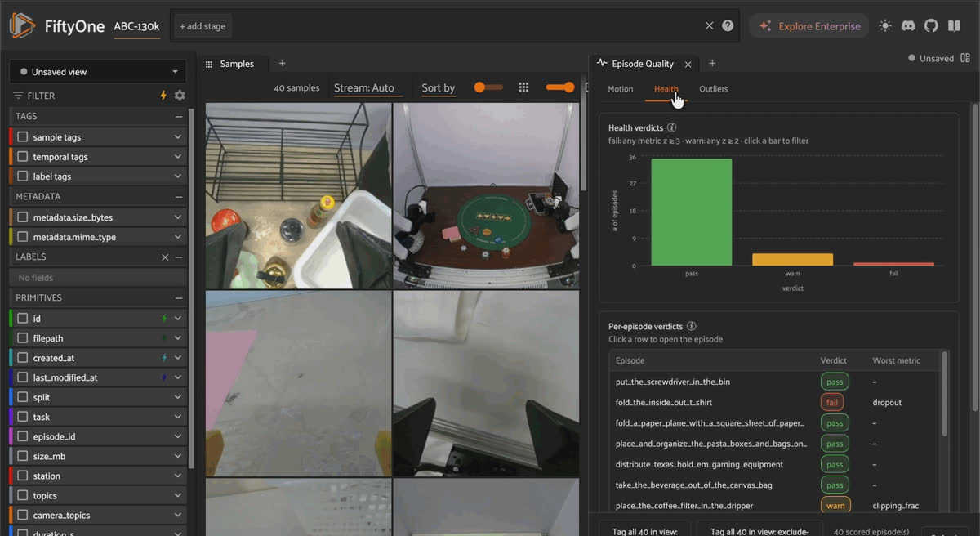
Task: Open sidebar settings gear icon
Action: 180,96
